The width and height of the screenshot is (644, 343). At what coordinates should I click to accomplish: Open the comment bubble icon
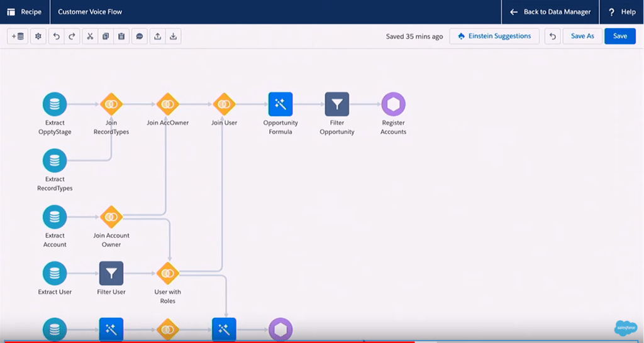coord(140,36)
